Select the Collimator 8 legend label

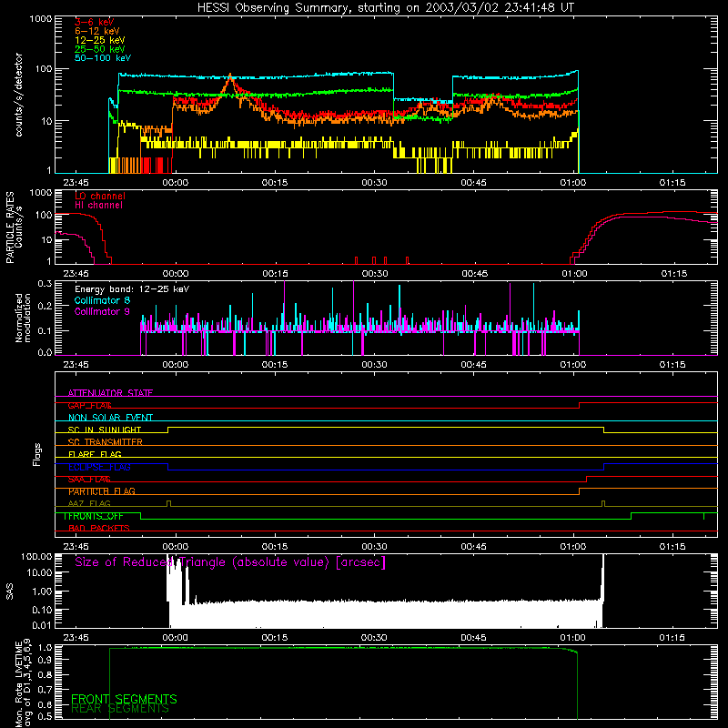[x=102, y=300]
